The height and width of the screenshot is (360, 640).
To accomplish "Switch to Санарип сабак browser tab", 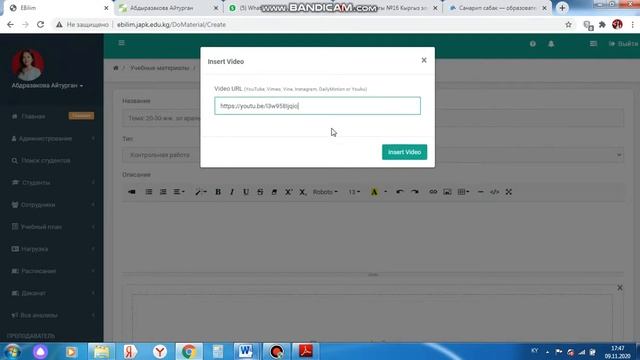I will click(497, 8).
